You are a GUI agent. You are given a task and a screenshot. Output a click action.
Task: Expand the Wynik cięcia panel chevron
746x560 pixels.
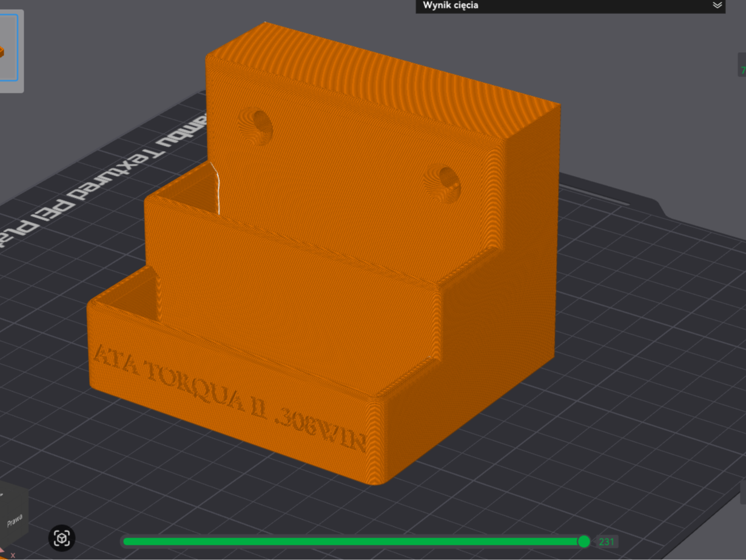click(x=717, y=5)
